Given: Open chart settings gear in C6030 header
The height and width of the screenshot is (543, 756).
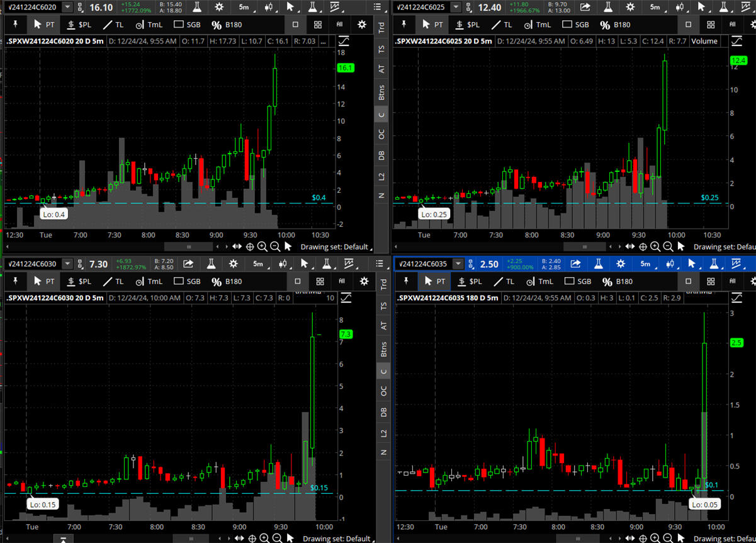Looking at the screenshot, I should (234, 264).
